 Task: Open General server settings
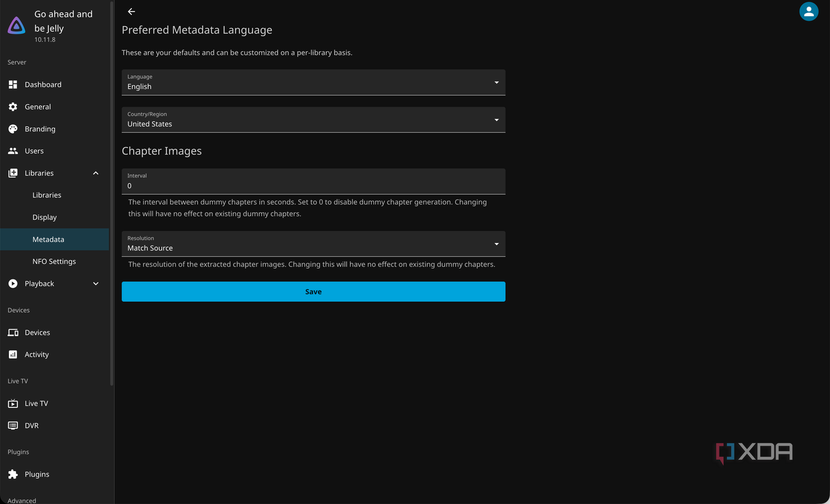38,107
